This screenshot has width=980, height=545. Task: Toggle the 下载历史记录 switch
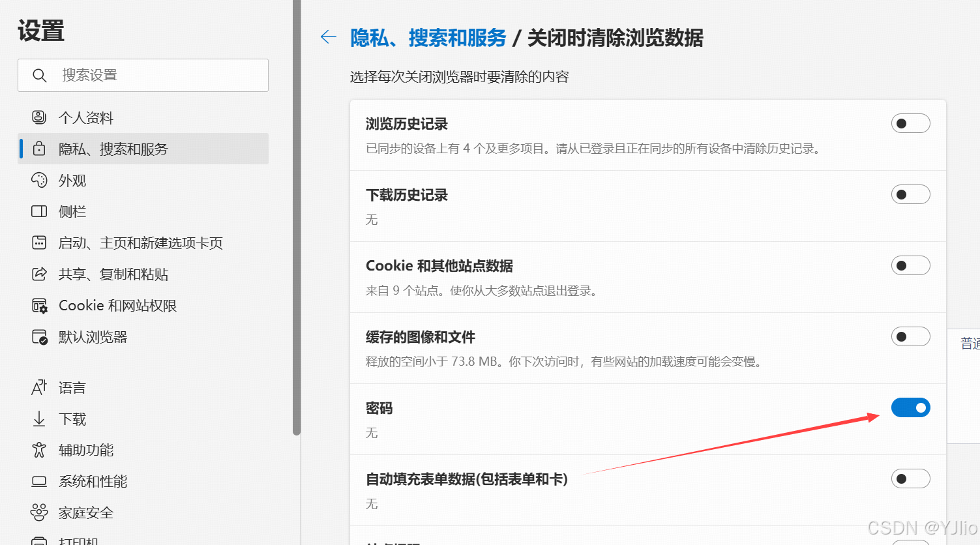tap(910, 194)
